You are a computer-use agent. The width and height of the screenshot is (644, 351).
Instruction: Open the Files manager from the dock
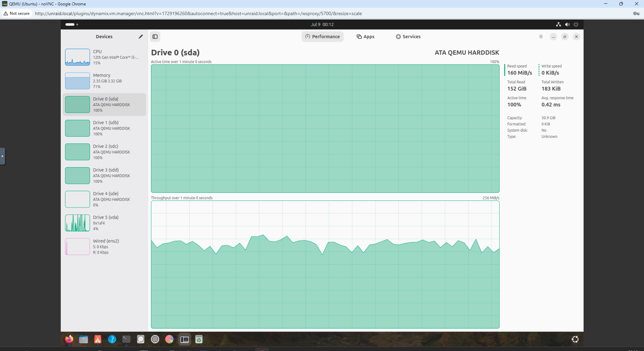(84, 339)
